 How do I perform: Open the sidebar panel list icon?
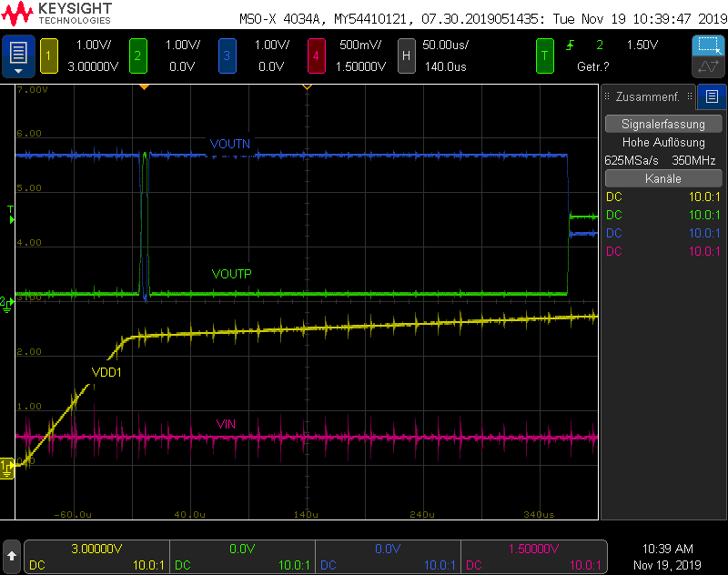point(712,96)
